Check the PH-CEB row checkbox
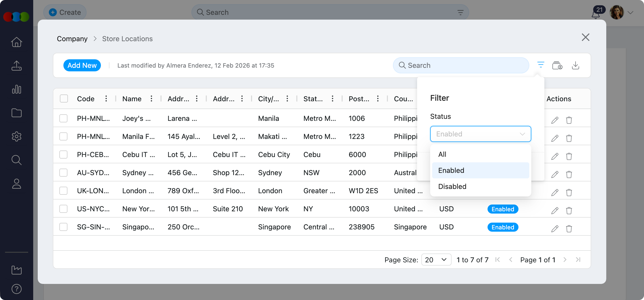Image resolution: width=644 pixels, height=300 pixels. (x=63, y=155)
